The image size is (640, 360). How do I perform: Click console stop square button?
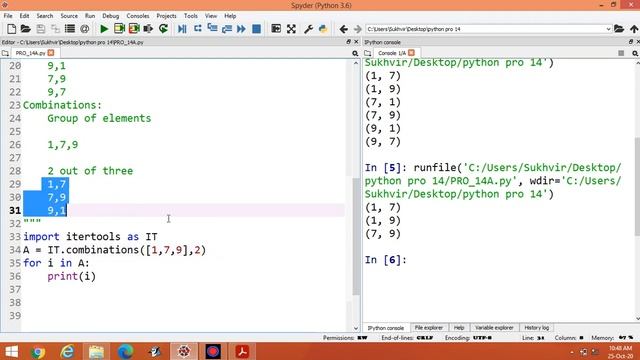[x=621, y=53]
